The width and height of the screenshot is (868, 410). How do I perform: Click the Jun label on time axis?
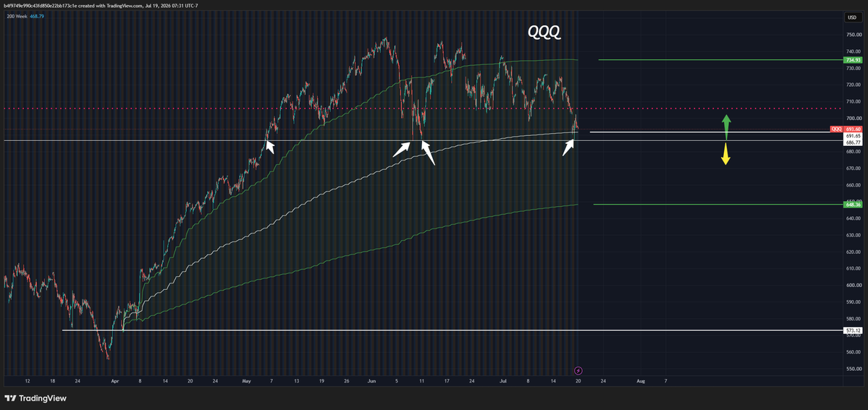[372, 381]
